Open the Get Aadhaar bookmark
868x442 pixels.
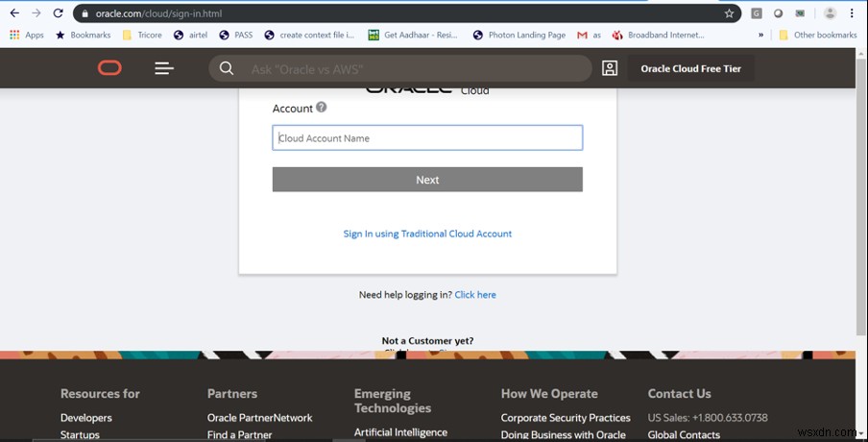tap(413, 35)
